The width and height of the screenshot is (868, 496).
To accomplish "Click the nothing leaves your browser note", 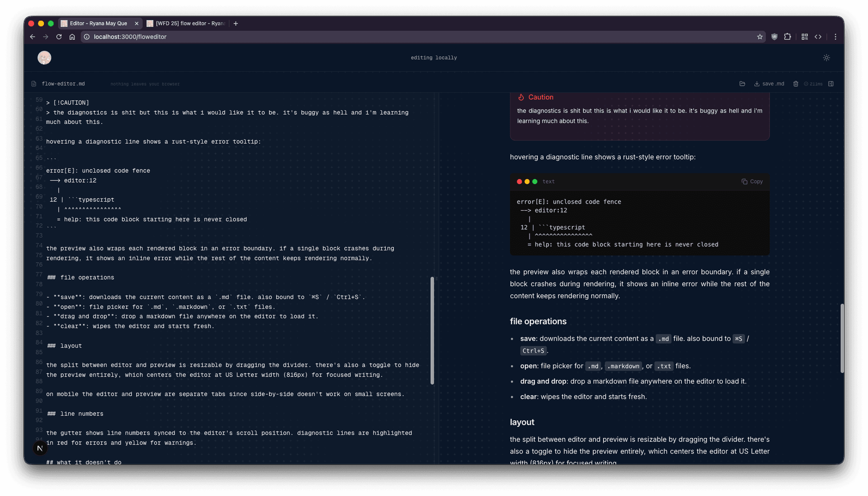I will pos(145,84).
